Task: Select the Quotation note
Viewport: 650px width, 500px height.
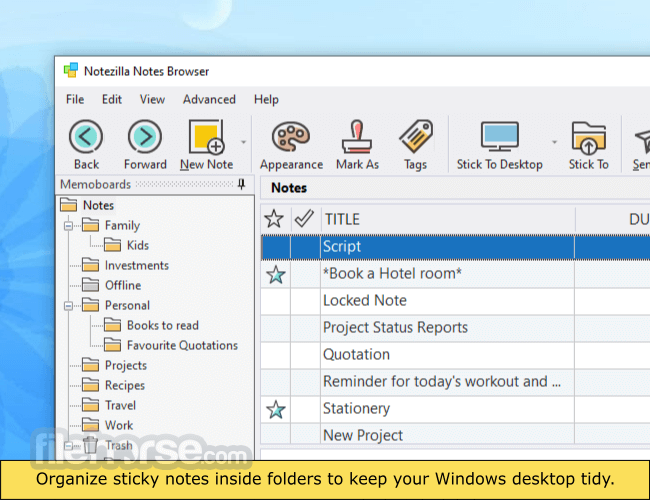Action: (455, 355)
